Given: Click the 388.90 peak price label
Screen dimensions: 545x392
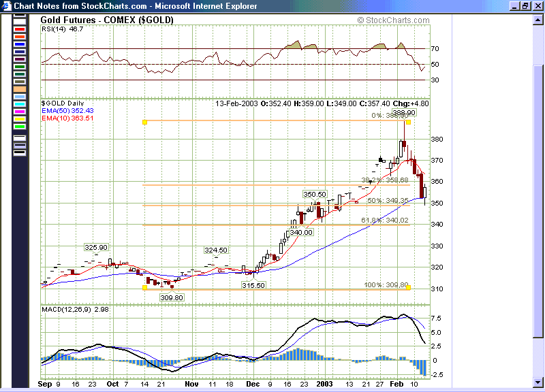Looking at the screenshot, I should click(404, 112).
